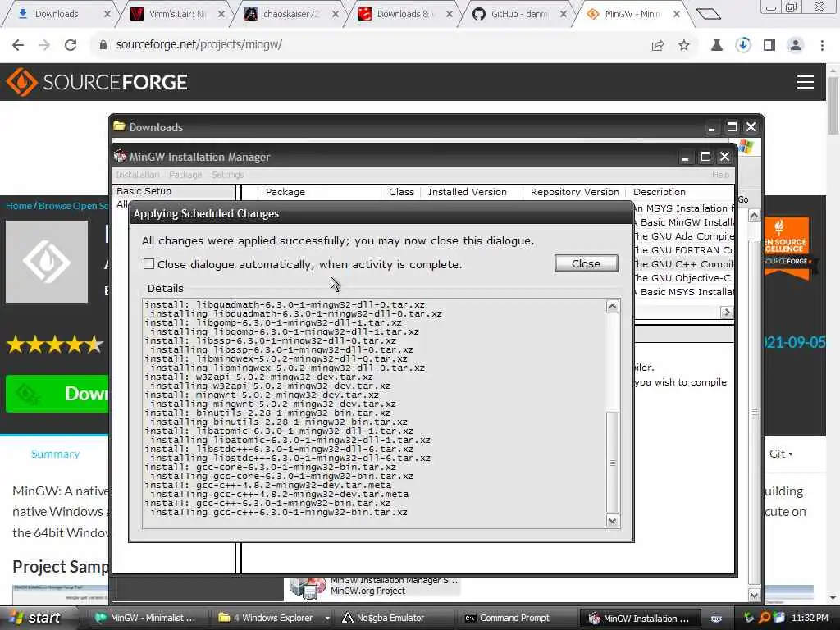Go back in the browser
Viewport: 840px width, 630px height.
click(x=18, y=45)
